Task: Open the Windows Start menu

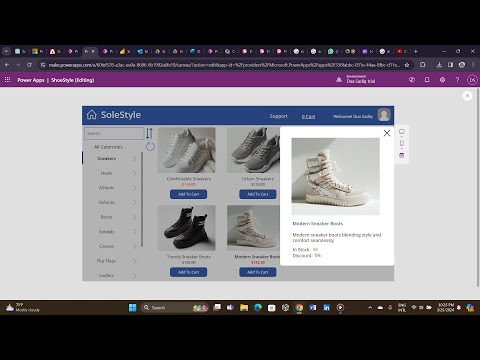Action: pyautogui.click(x=132, y=307)
